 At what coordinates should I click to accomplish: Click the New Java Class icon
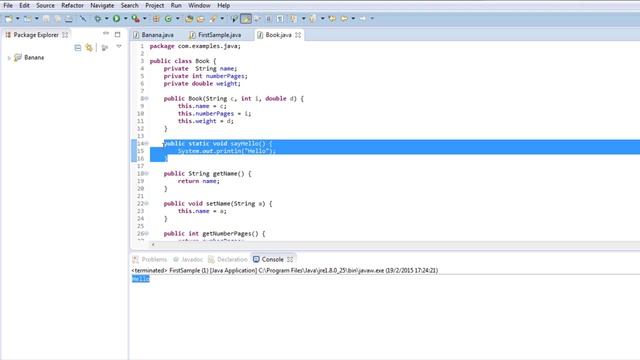pyautogui.click(x=168, y=19)
